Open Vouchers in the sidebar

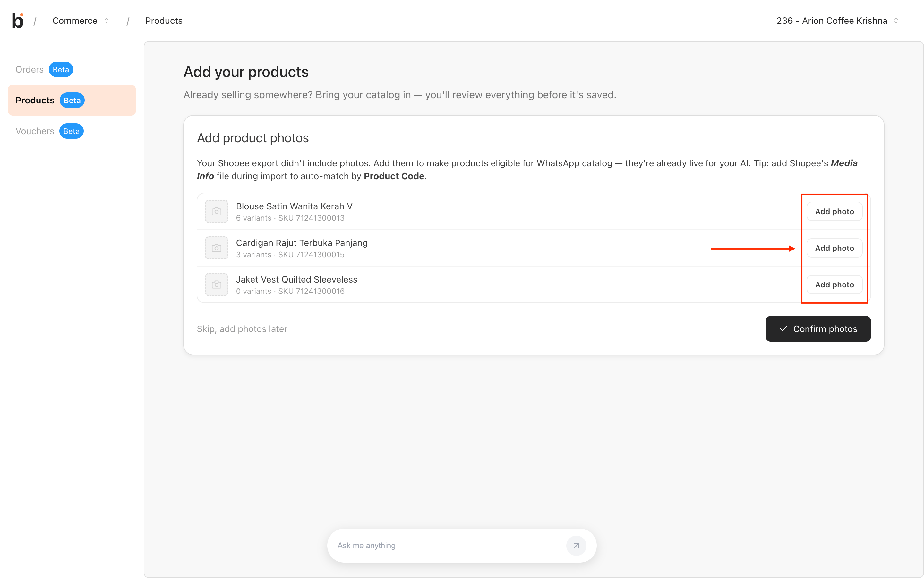(35, 131)
